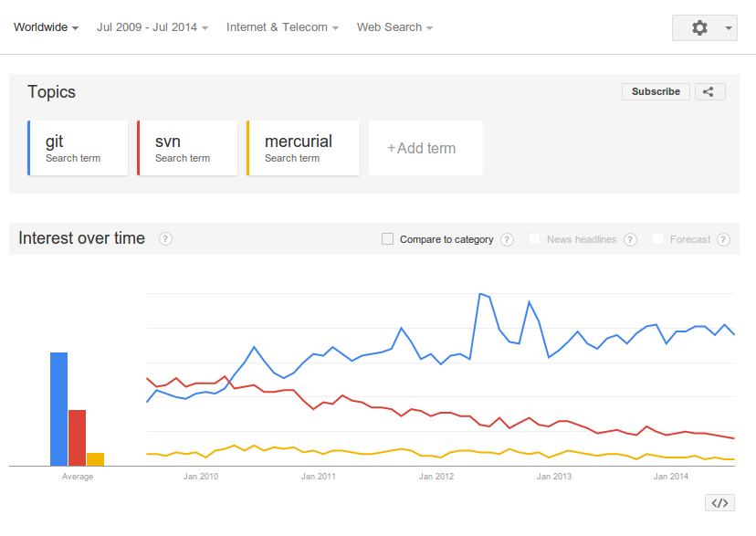
Task: Click the share icon button
Action: pos(709,91)
